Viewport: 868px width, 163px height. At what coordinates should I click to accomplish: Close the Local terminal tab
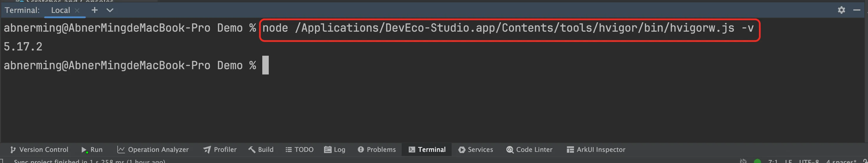[77, 11]
